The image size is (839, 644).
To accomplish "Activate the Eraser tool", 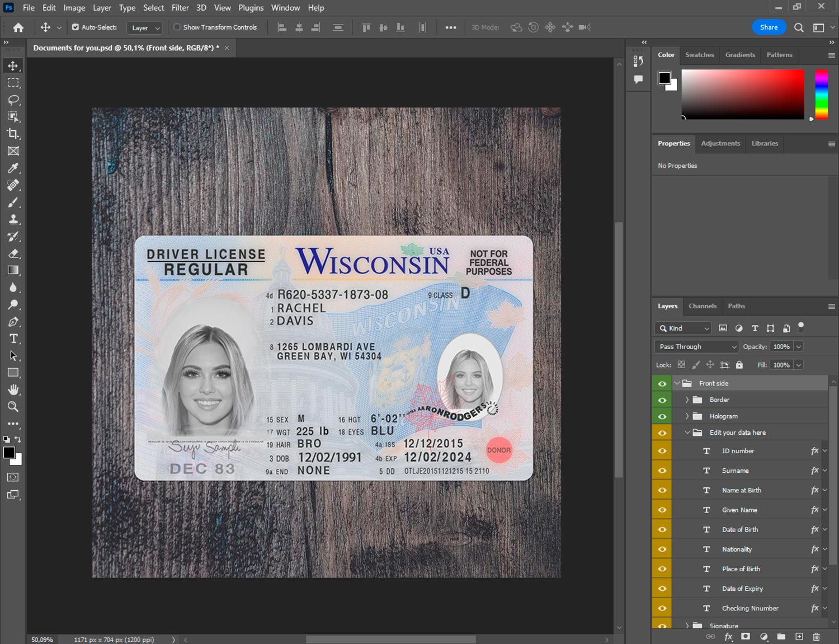I will pyautogui.click(x=13, y=253).
